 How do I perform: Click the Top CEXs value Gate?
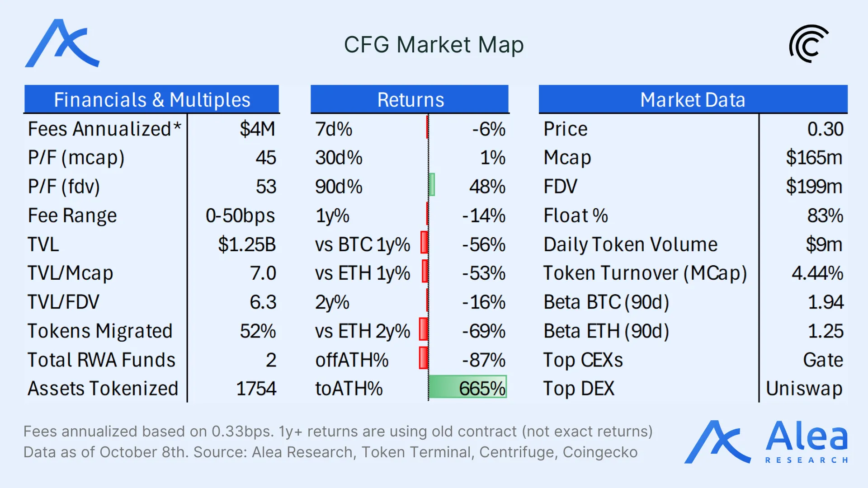(x=823, y=360)
